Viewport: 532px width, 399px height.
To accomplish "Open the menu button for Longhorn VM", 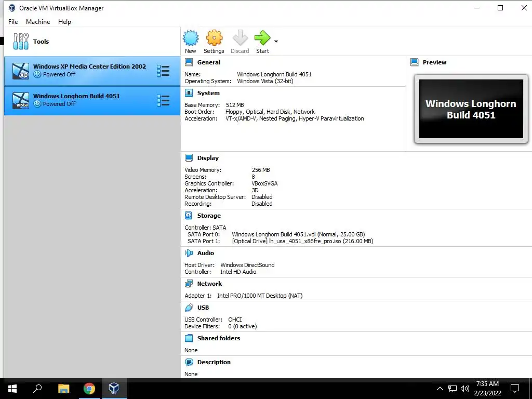I will click(x=163, y=101).
